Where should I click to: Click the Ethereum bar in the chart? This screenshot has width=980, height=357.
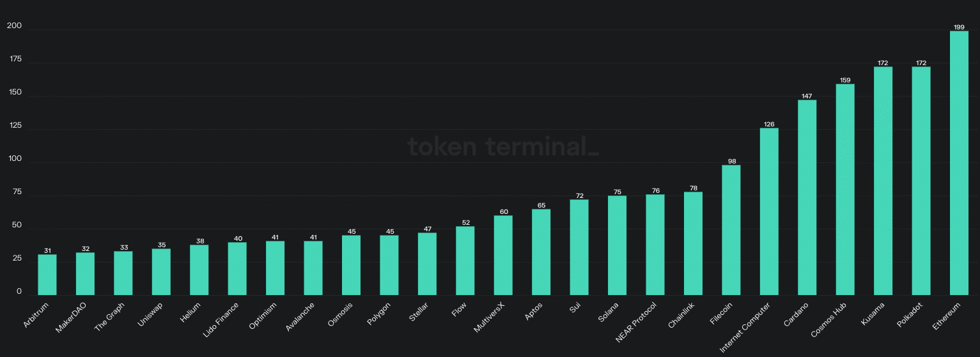pyautogui.click(x=959, y=163)
